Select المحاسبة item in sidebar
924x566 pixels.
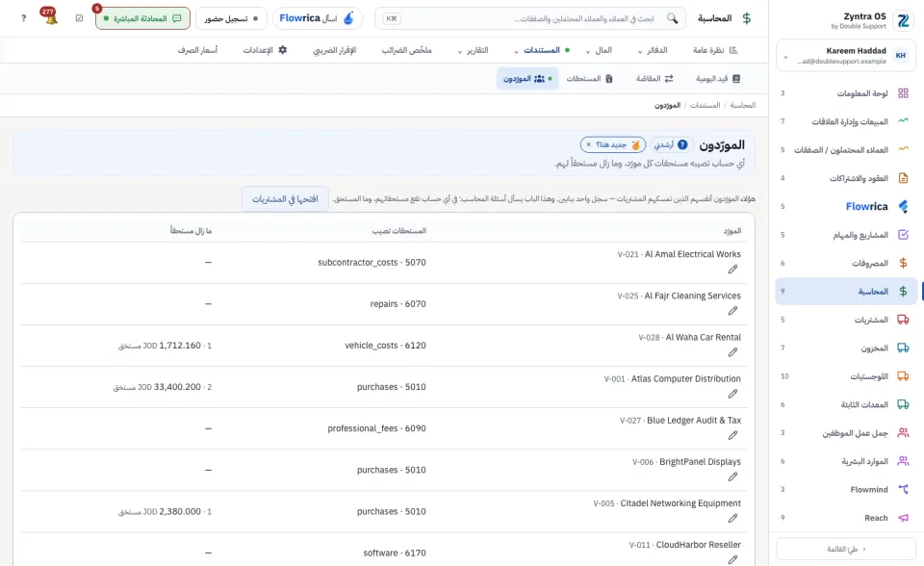[846, 292]
